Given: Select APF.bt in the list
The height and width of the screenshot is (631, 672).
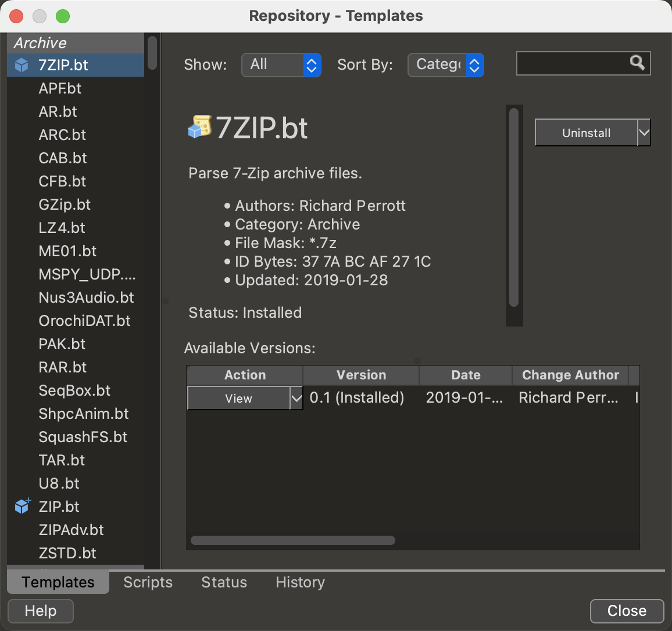Looking at the screenshot, I should point(76,88).
